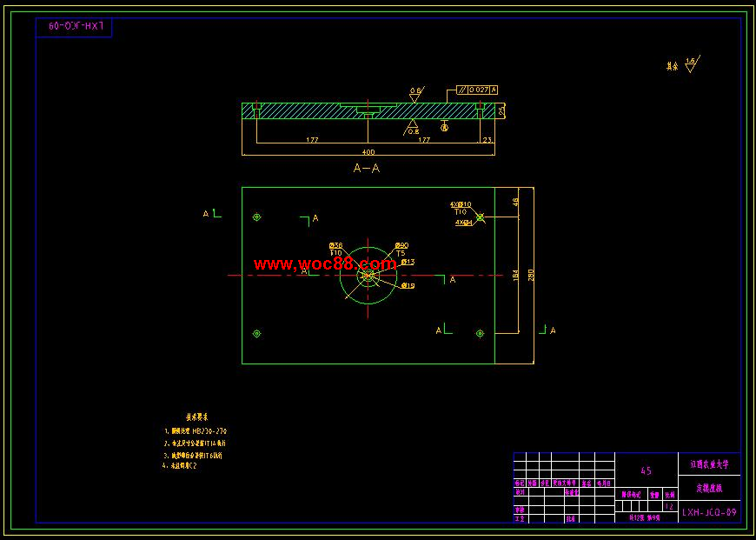The height and width of the screenshot is (540, 756).
Task: Select the datum A symbol under the section view
Action: (445, 127)
